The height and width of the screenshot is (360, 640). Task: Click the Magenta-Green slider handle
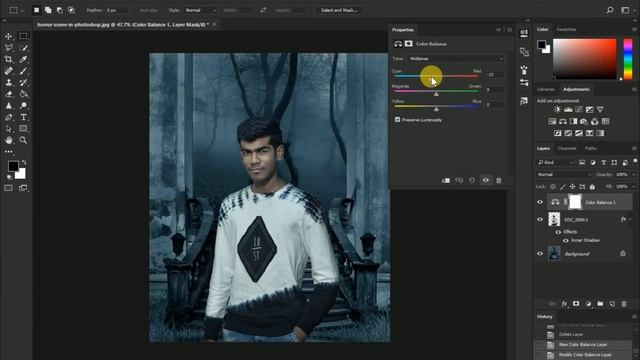tap(436, 94)
